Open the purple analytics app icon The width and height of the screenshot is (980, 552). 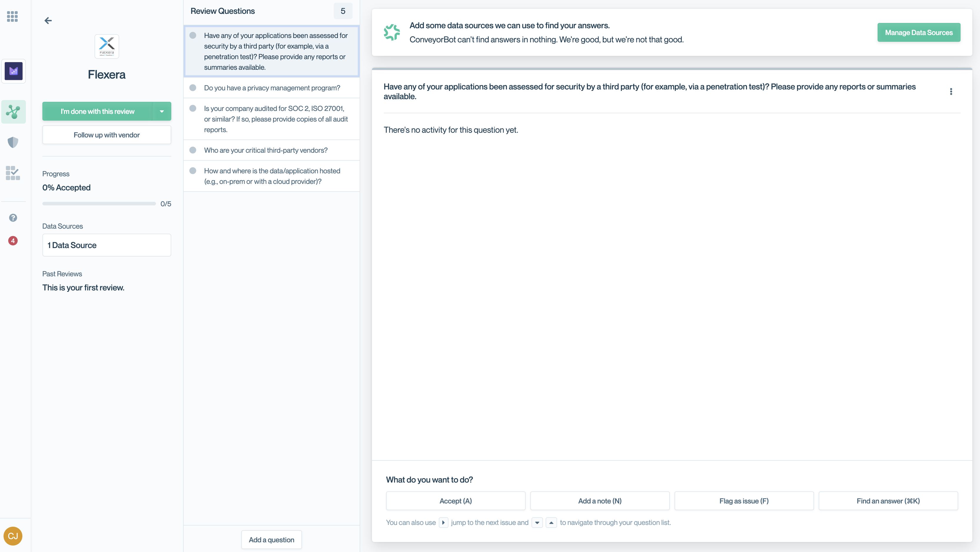point(14,71)
